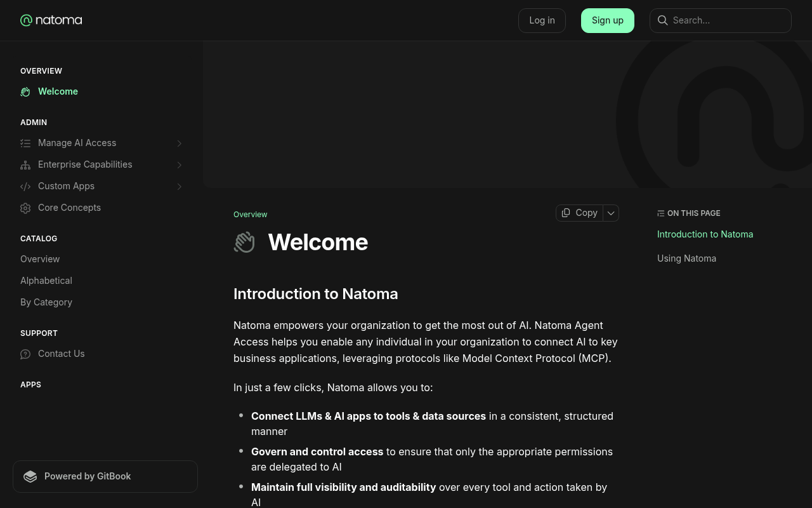
Task: Click the natoma wordmark in header
Action: pyautogui.click(x=59, y=20)
